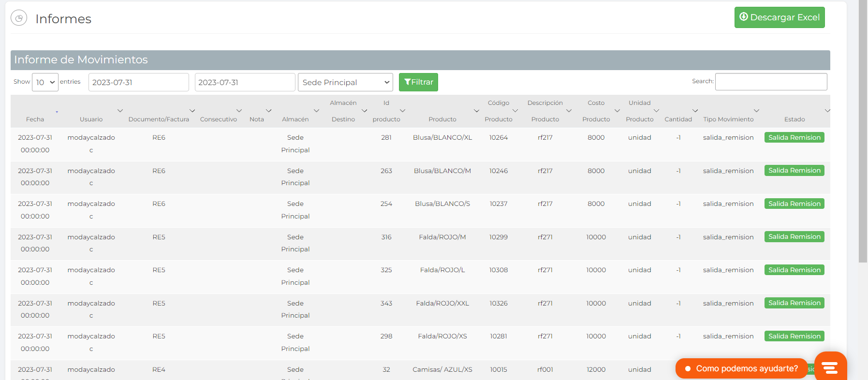868x380 pixels.
Task: Focus the Search input box
Action: [x=771, y=82]
